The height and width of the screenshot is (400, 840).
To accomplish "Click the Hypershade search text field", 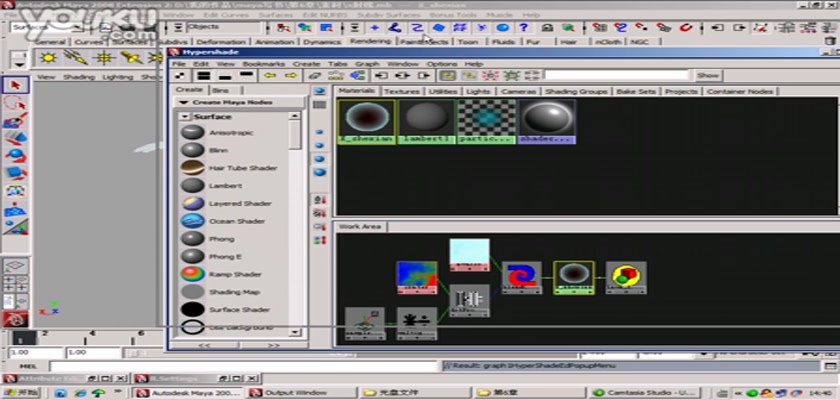I will [x=616, y=76].
